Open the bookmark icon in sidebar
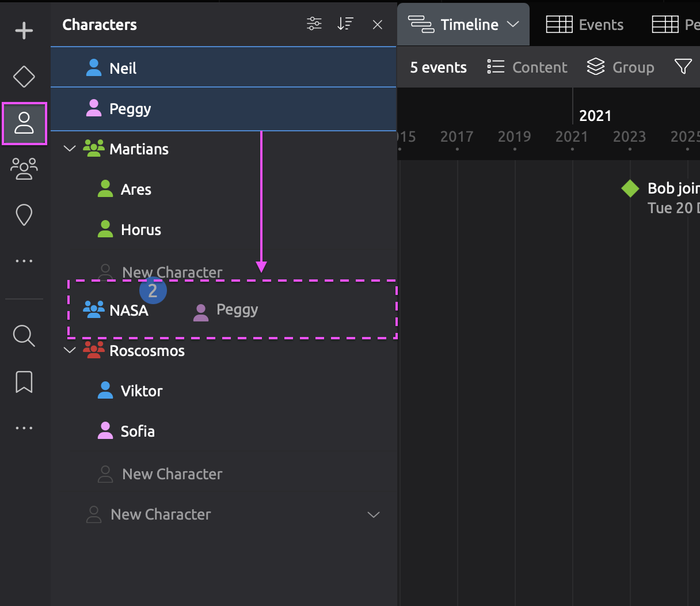The height and width of the screenshot is (606, 700). click(x=24, y=382)
